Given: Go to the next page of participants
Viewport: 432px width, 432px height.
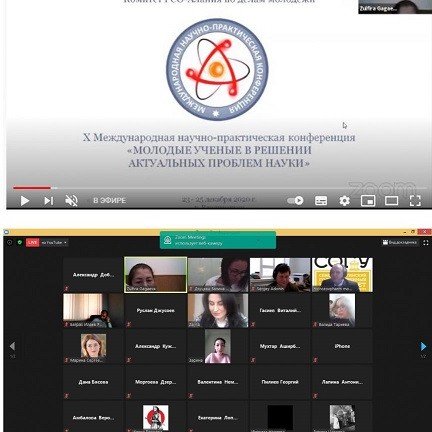Looking at the screenshot, I should (423, 347).
